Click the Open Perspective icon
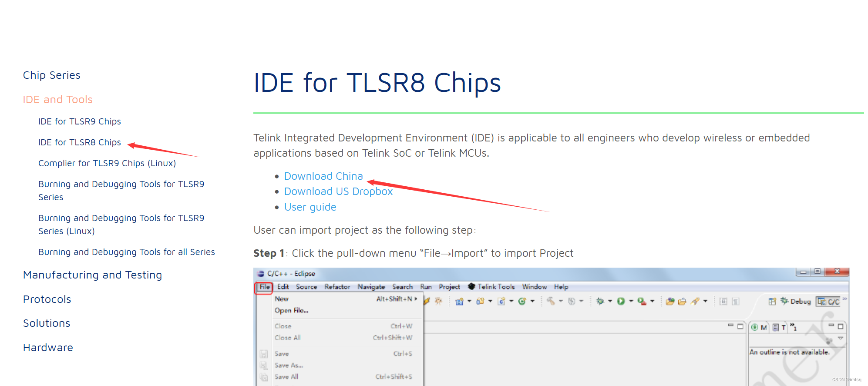868x386 pixels. [x=772, y=302]
